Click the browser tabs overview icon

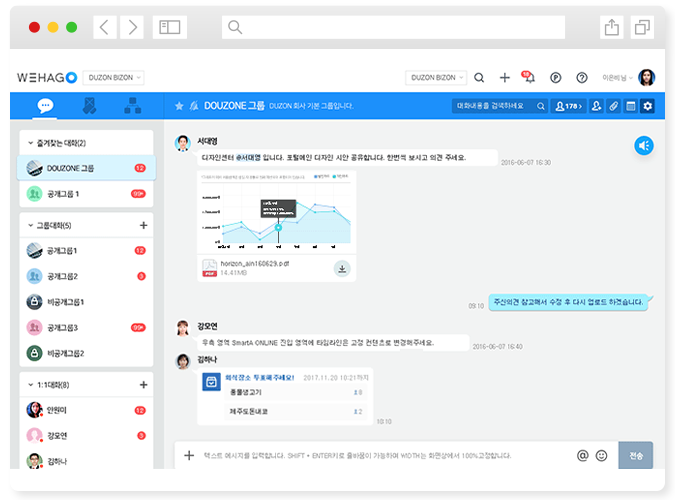pos(642,27)
